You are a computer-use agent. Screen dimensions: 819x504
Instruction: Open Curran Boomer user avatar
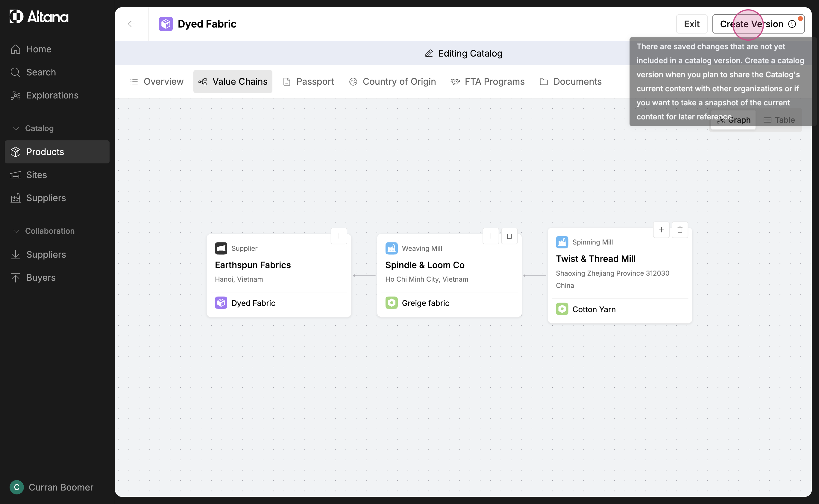(x=17, y=487)
